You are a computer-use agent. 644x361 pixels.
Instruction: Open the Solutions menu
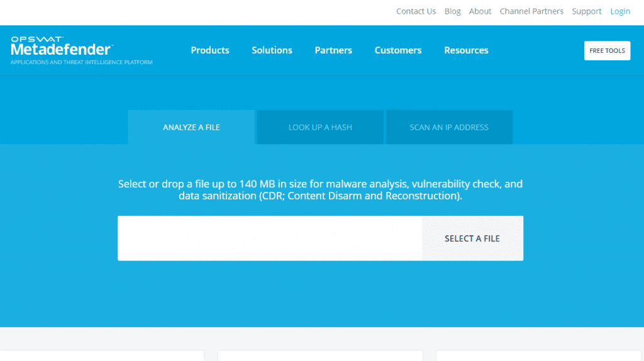(272, 50)
